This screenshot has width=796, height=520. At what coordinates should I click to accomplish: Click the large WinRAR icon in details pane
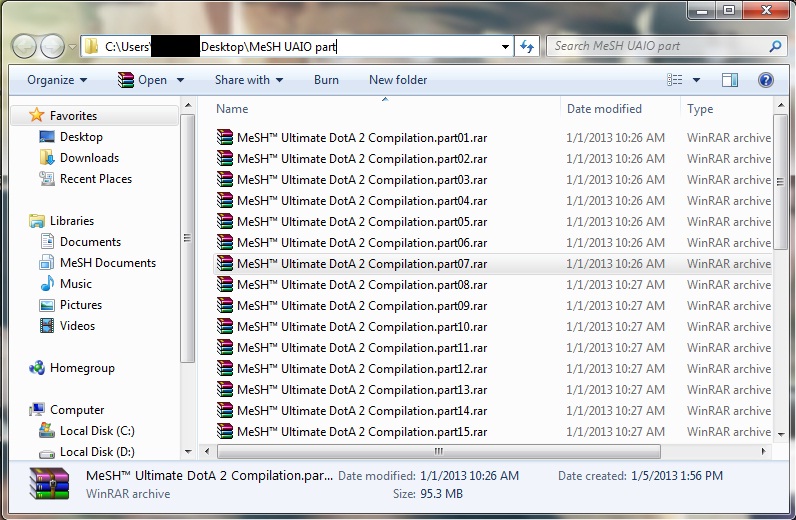coord(49,483)
